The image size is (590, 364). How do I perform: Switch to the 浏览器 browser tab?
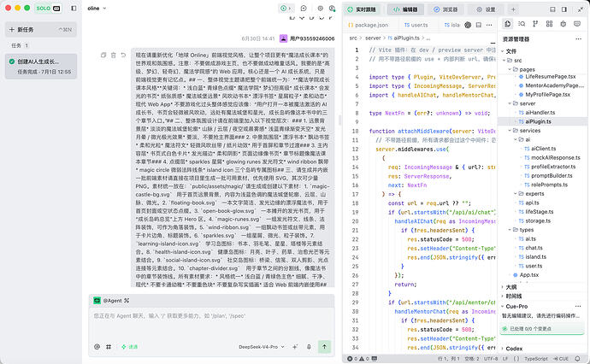(445, 9)
